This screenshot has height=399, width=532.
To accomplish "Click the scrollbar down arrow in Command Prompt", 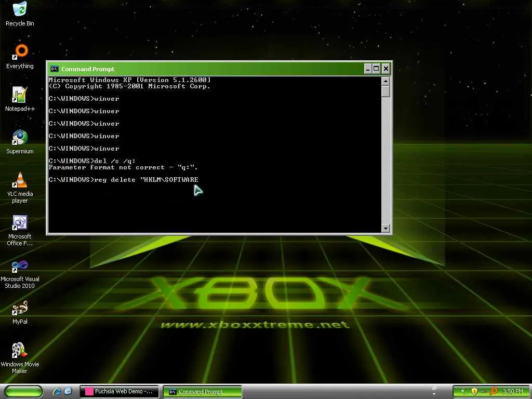I will pos(385,229).
